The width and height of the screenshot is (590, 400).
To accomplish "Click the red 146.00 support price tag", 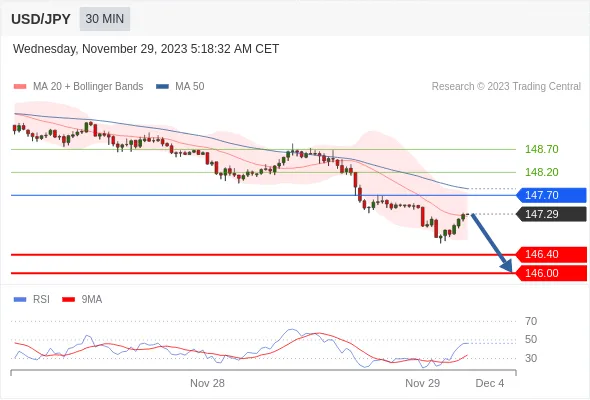I will click(x=551, y=273).
